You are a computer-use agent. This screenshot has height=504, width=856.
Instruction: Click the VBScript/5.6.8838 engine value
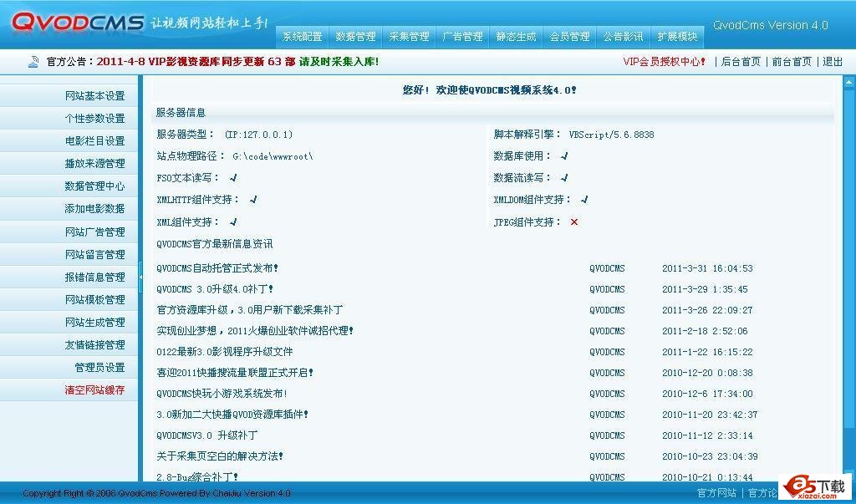(x=611, y=135)
